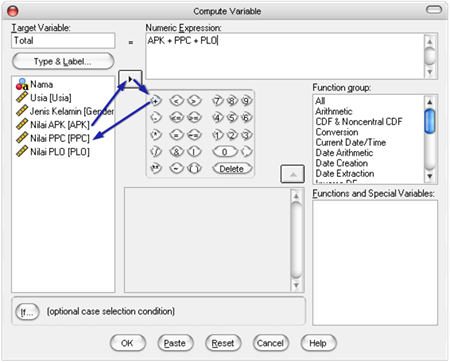Click keypad digit 3
The height and width of the screenshot is (363, 450).
point(246,135)
